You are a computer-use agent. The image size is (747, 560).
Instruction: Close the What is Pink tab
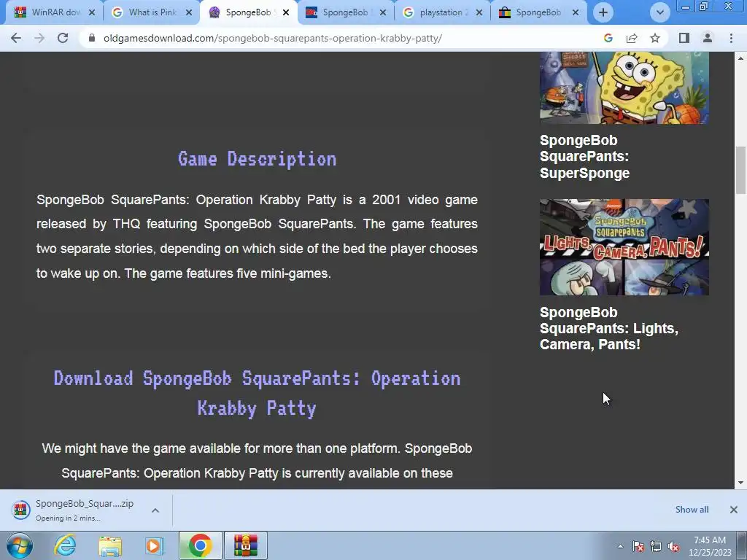[x=189, y=12]
